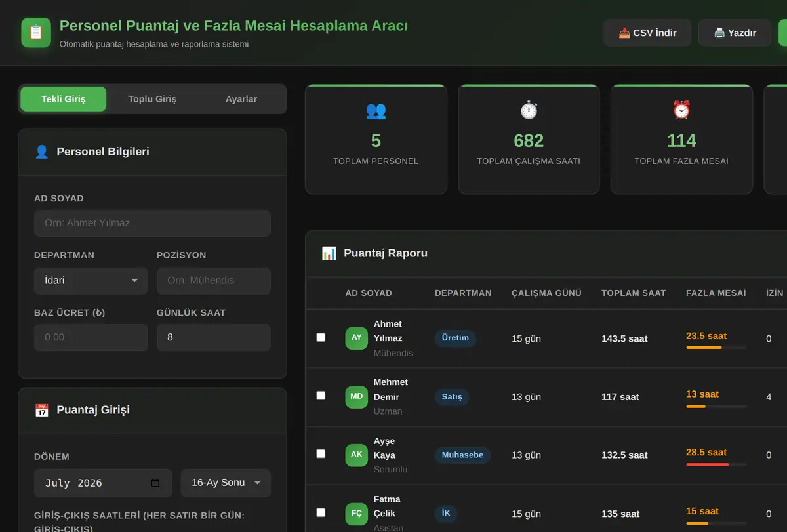Screen dimensions: 787x532
Task: Click the Üretim department badge
Action: pyautogui.click(x=455, y=338)
